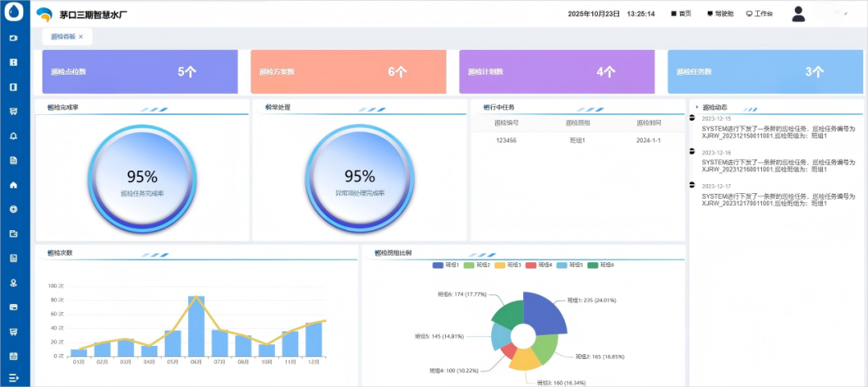Click the 班组1: 235 (24.01%) pie label
The image size is (868, 387).
(x=592, y=300)
